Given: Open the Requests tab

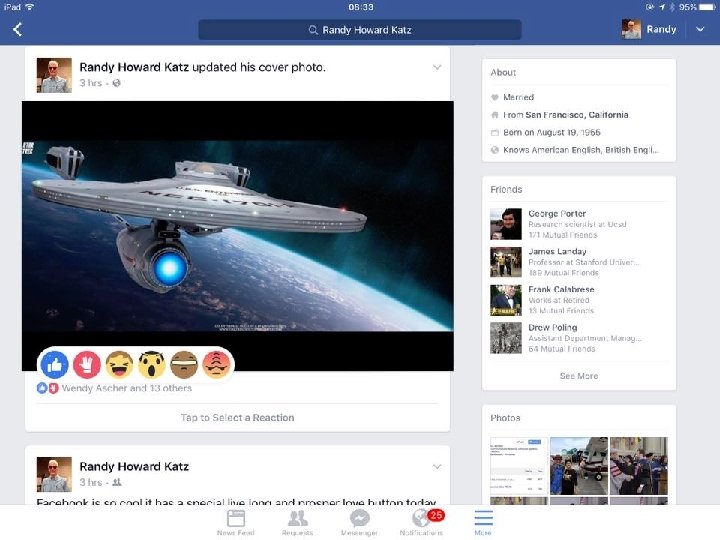Looking at the screenshot, I should [298, 523].
